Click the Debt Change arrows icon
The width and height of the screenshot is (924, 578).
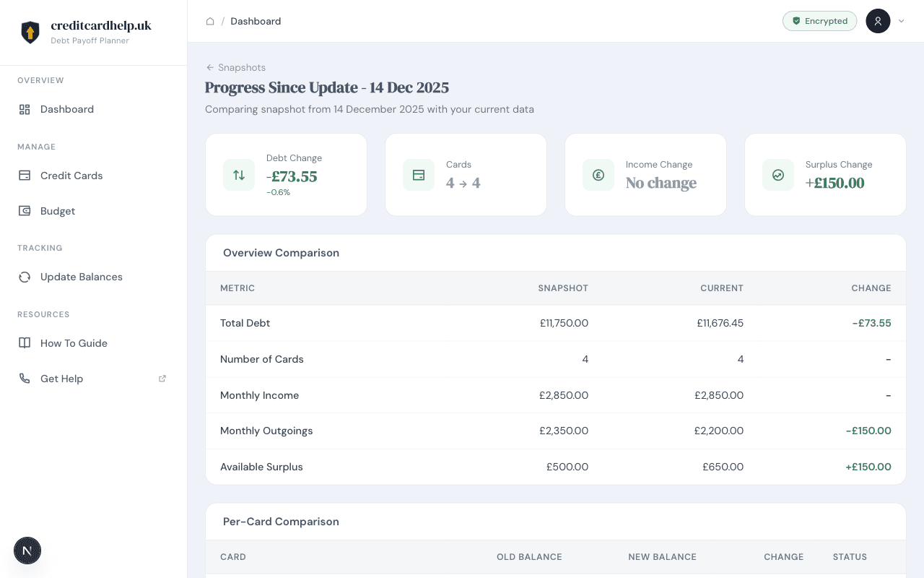coord(239,175)
